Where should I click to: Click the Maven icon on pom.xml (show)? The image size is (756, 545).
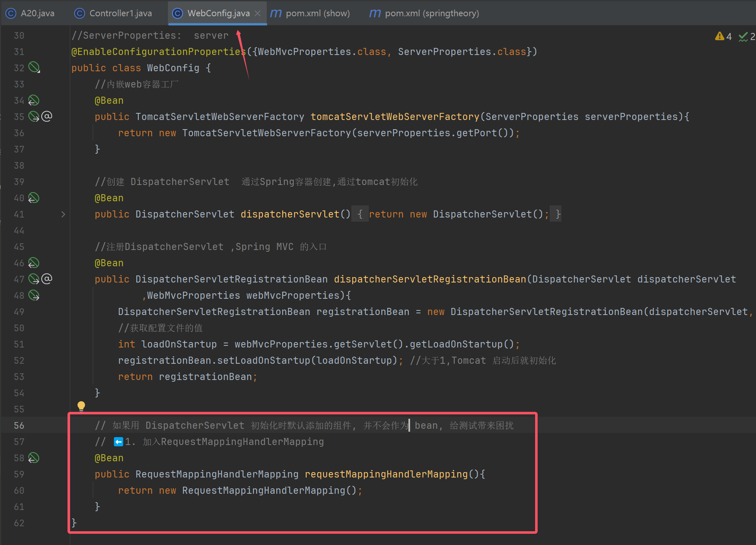tap(276, 13)
